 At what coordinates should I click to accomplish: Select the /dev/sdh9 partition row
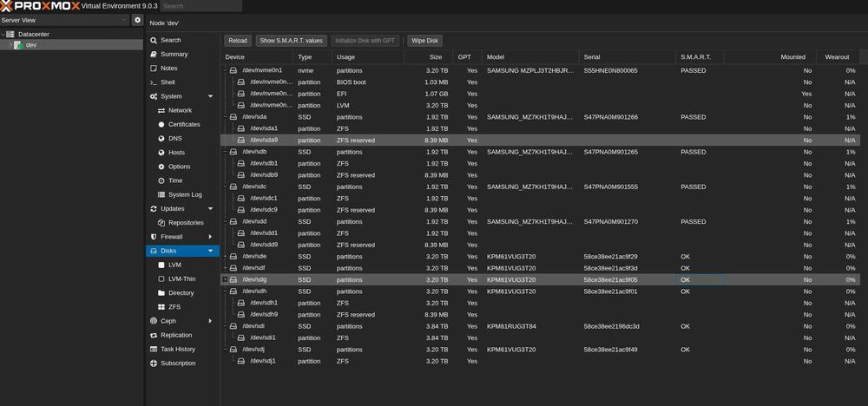tap(540, 315)
